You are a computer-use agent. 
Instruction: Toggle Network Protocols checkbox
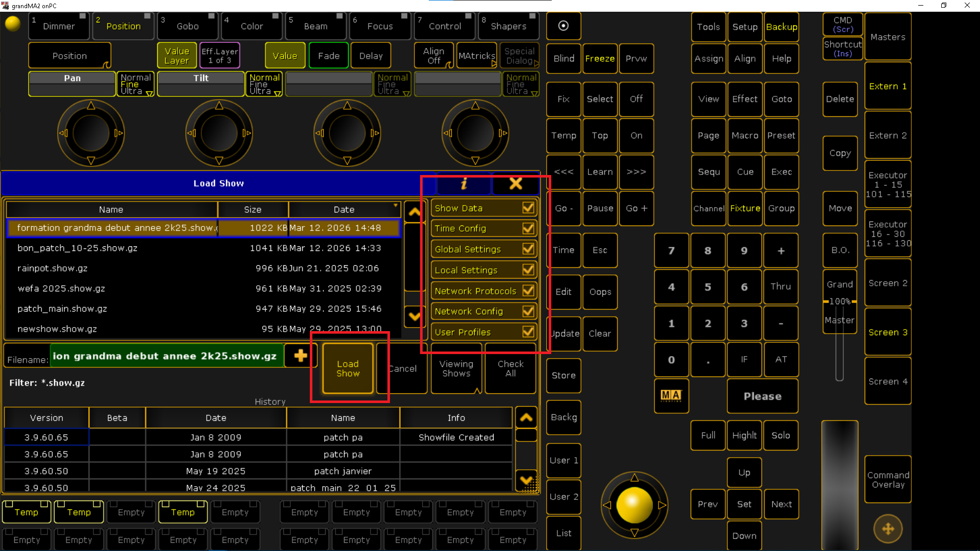click(x=528, y=291)
